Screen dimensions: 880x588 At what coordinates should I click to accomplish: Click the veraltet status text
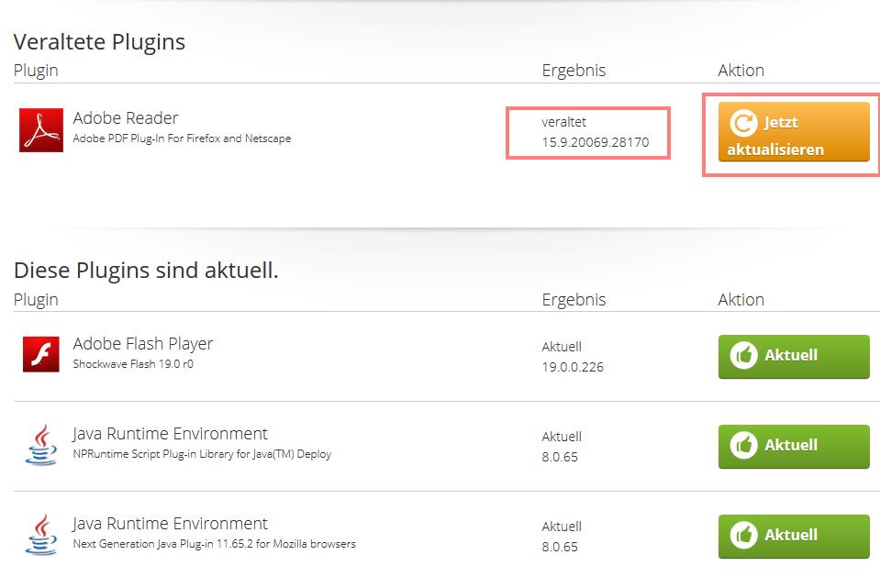point(563,122)
